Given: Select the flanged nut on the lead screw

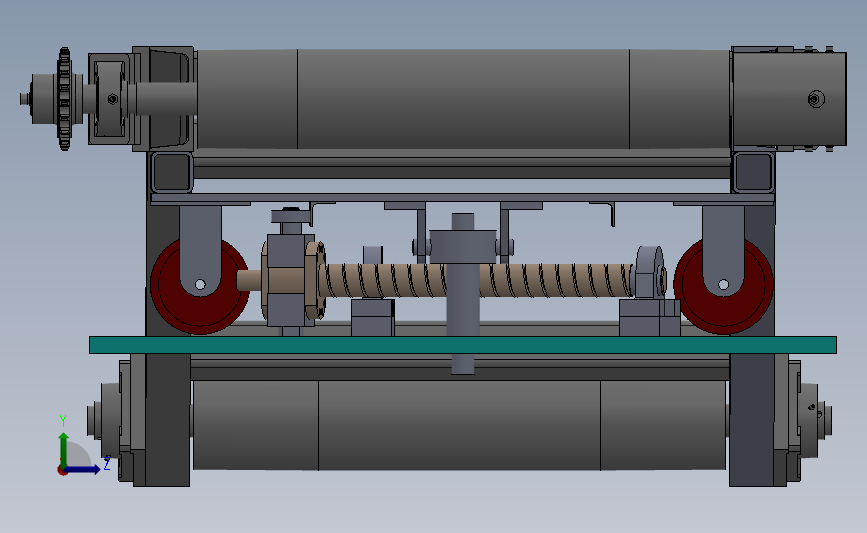Looking at the screenshot, I should 315,280.
